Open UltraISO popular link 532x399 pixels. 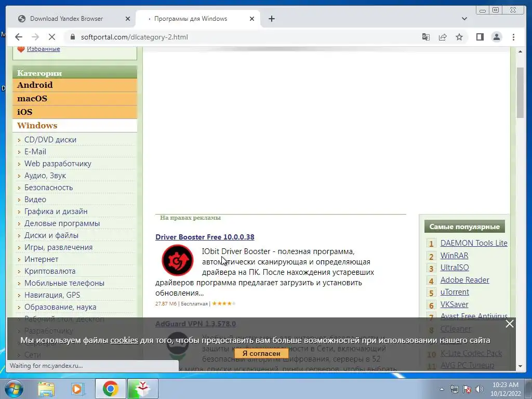(x=454, y=268)
